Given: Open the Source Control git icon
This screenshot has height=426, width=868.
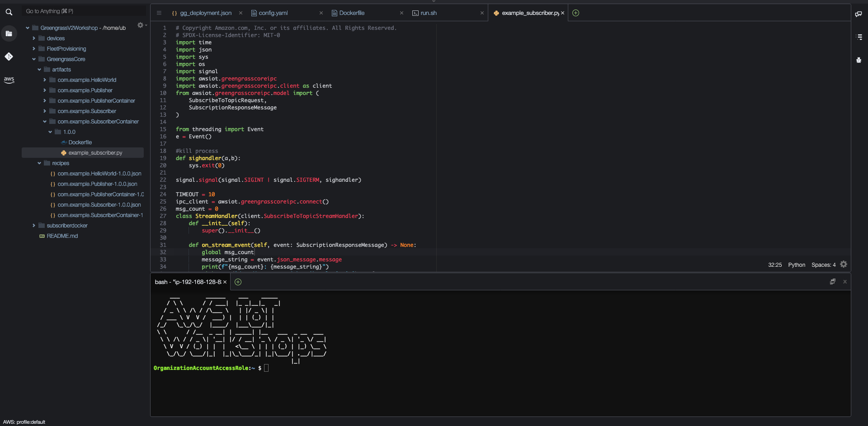Looking at the screenshot, I should (9, 57).
